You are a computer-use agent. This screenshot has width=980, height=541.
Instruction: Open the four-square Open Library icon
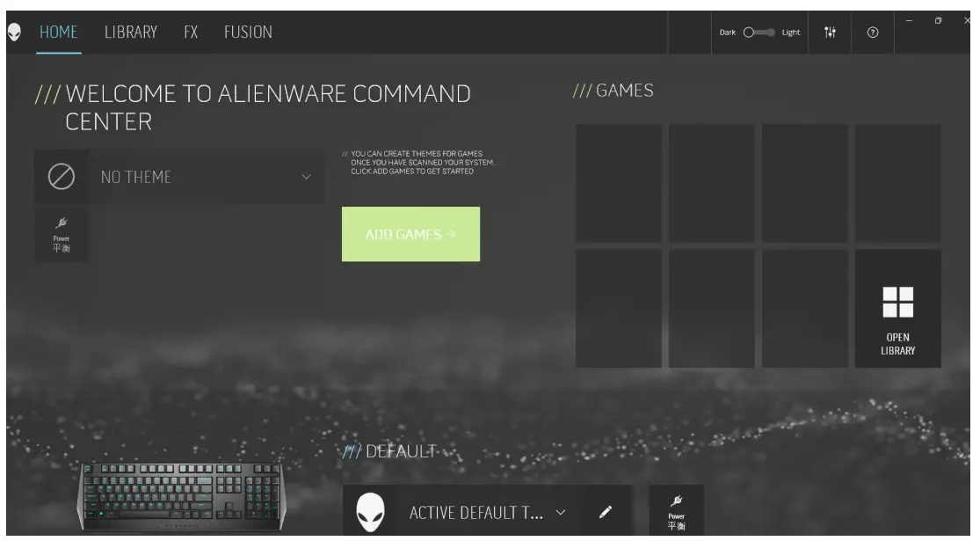[x=898, y=303]
